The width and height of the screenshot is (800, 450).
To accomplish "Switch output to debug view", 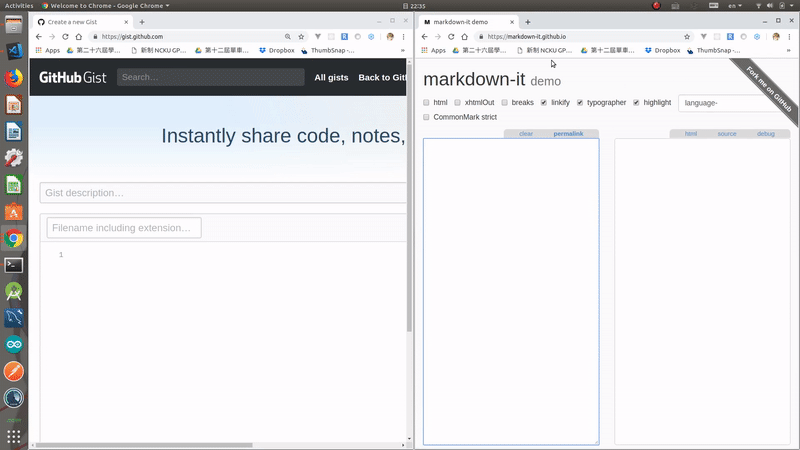I will 765,134.
